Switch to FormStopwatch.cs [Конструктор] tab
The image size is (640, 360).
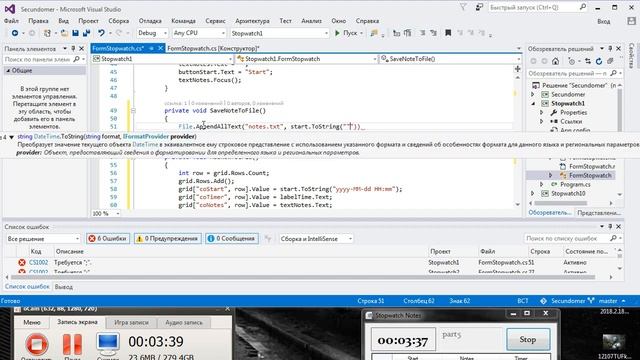[x=213, y=49]
